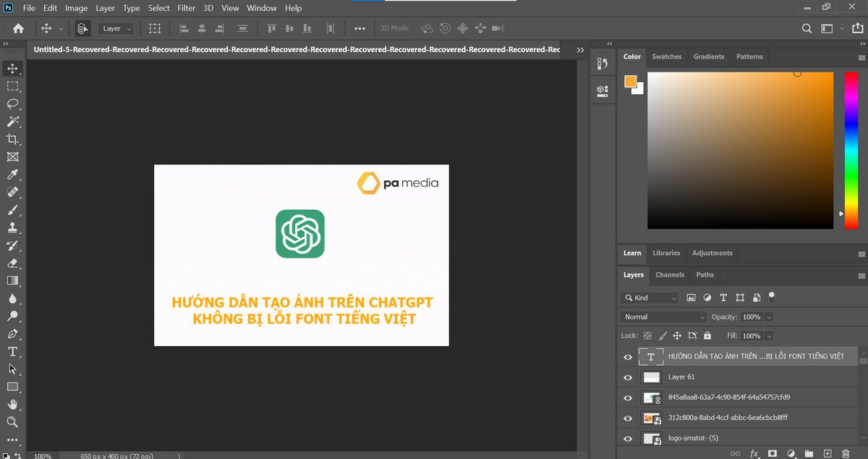Viewport: 868px width, 459px height.
Task: Open the Opacity value dropdown arrow
Action: pyautogui.click(x=769, y=317)
